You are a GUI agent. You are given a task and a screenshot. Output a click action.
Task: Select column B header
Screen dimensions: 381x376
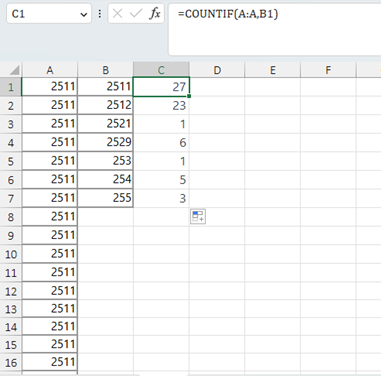coord(105,70)
